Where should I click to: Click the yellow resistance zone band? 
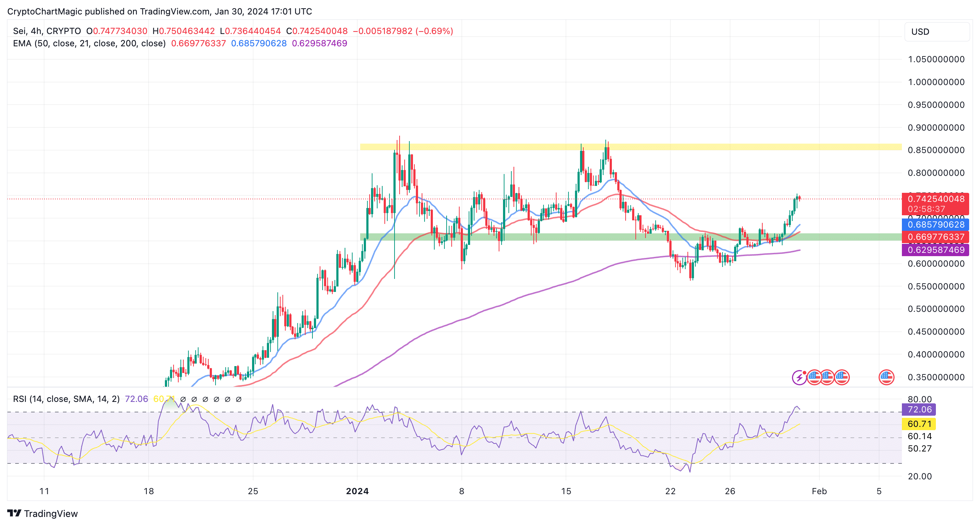[631, 147]
